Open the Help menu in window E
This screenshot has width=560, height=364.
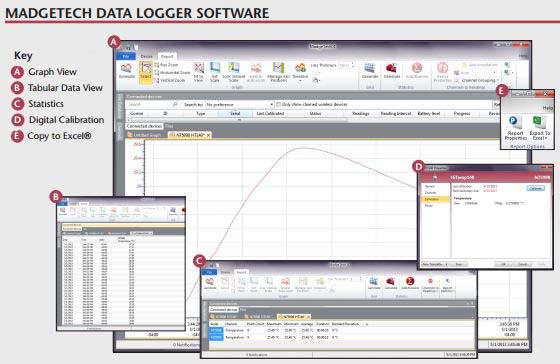tap(548, 108)
